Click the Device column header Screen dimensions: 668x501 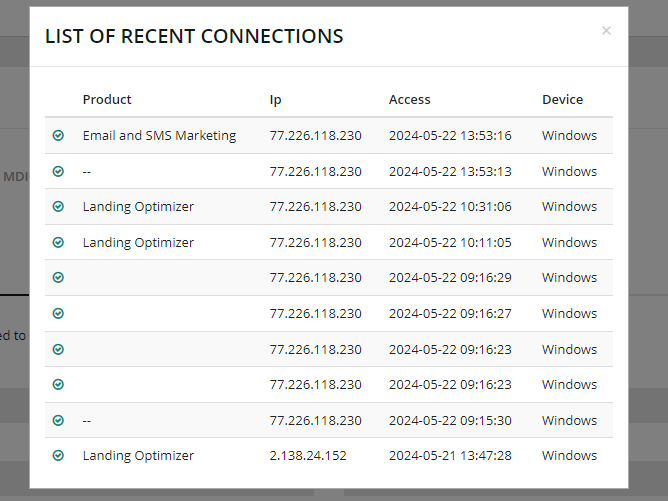(562, 100)
